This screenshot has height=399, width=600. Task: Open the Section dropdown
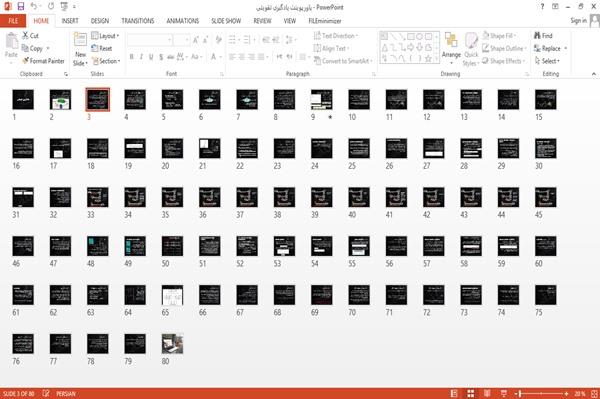point(106,61)
